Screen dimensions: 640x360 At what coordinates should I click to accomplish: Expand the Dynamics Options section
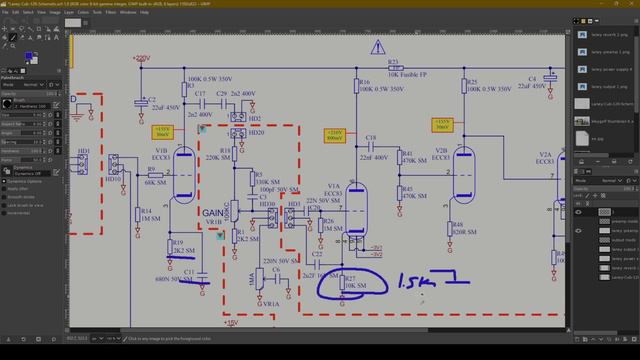(x=4, y=181)
